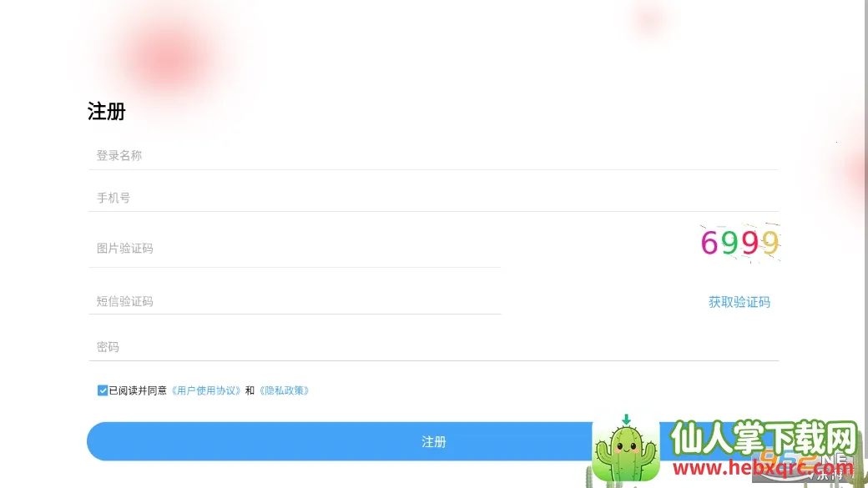Click the www.hebxqrc.com watermark URL

763,468
